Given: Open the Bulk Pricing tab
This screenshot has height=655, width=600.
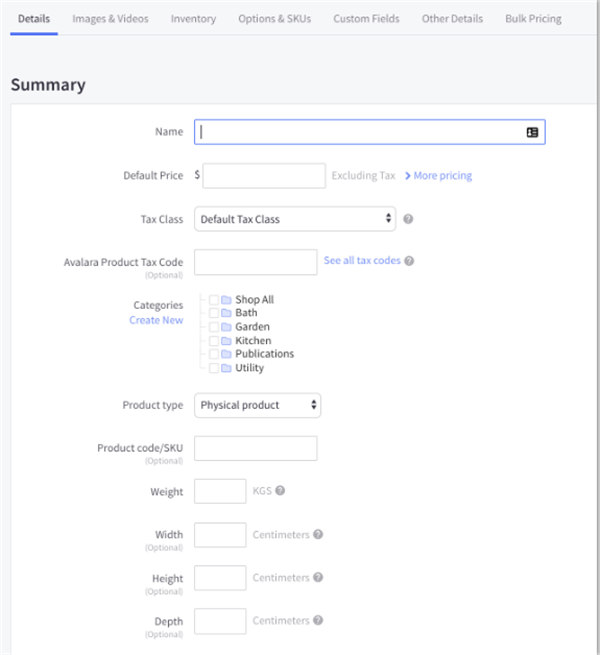Looking at the screenshot, I should point(533,19).
